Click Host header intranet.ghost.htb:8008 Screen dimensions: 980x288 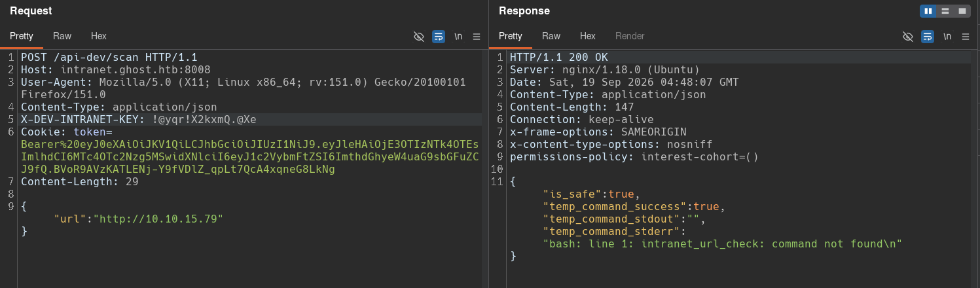pos(116,69)
